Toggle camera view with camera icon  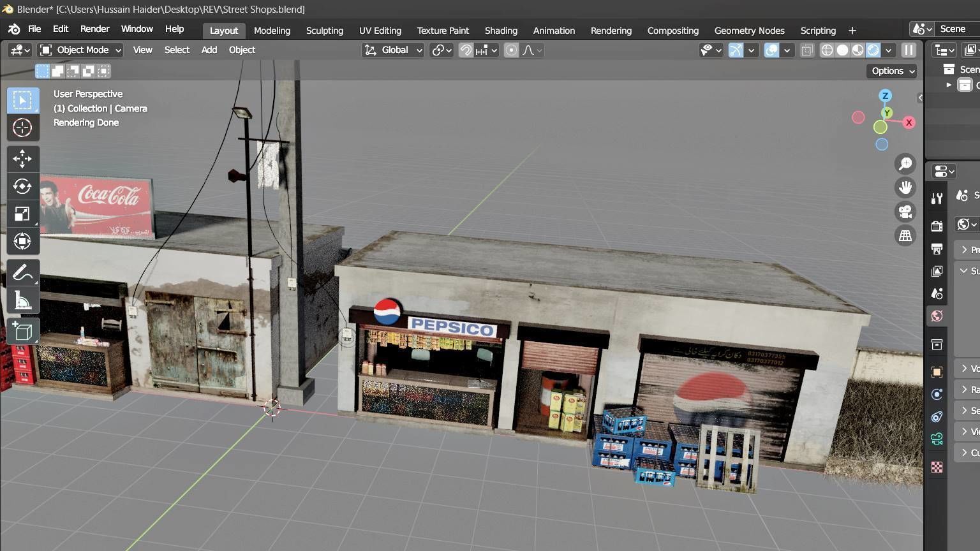tap(905, 212)
